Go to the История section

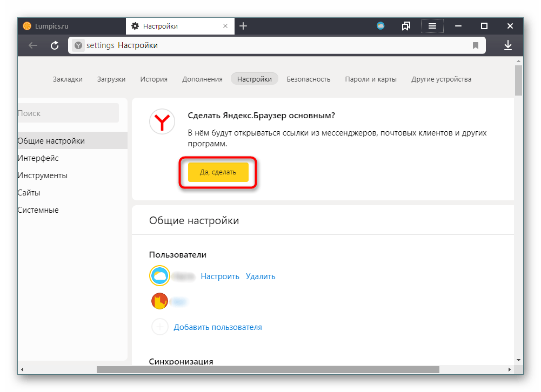[154, 79]
